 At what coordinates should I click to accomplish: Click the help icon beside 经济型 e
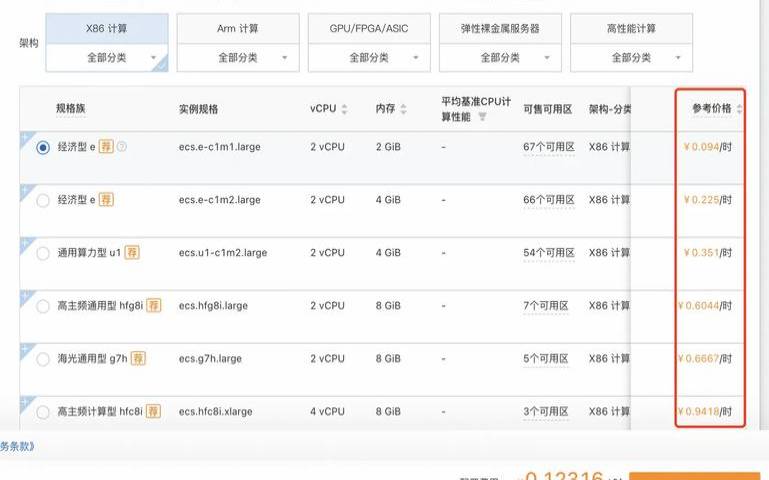point(122,147)
